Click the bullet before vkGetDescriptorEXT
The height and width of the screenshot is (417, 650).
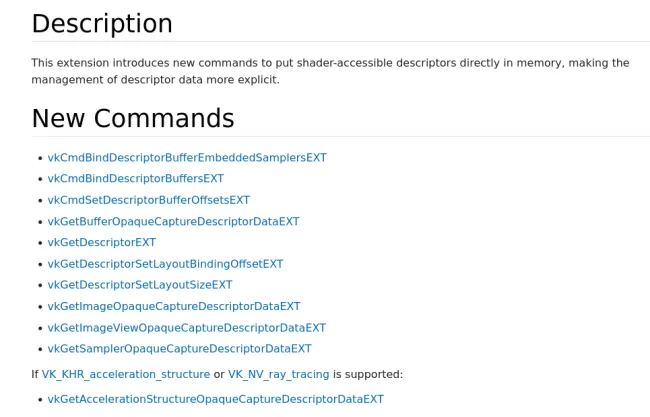(40, 243)
